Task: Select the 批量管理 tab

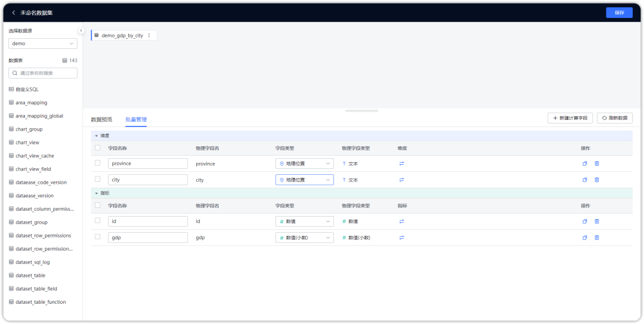Action: [136, 119]
